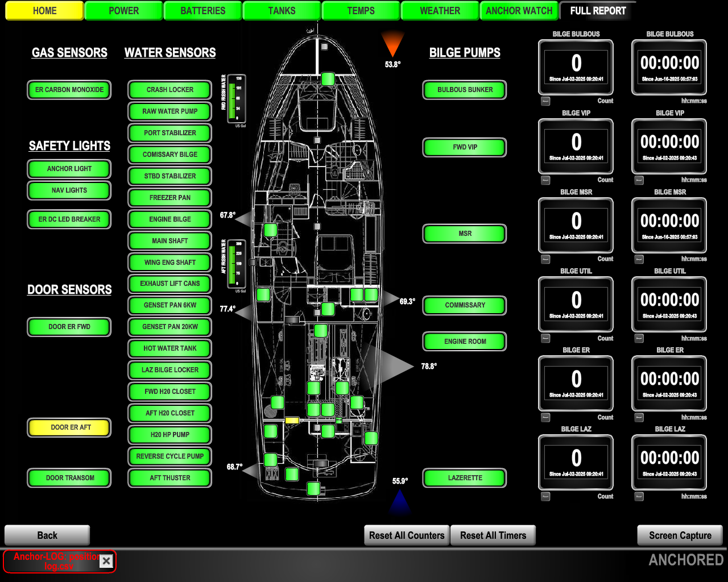Go to the HOME tab
The width and height of the screenshot is (728, 582).
pyautogui.click(x=44, y=11)
